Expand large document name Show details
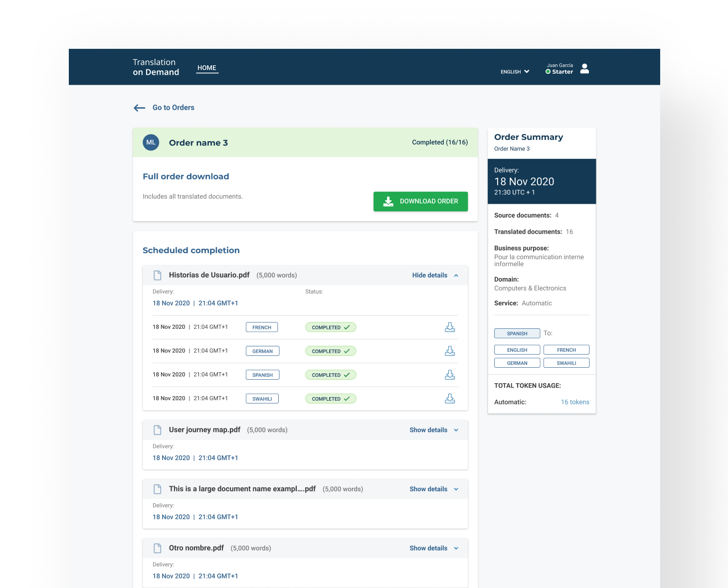 point(434,489)
